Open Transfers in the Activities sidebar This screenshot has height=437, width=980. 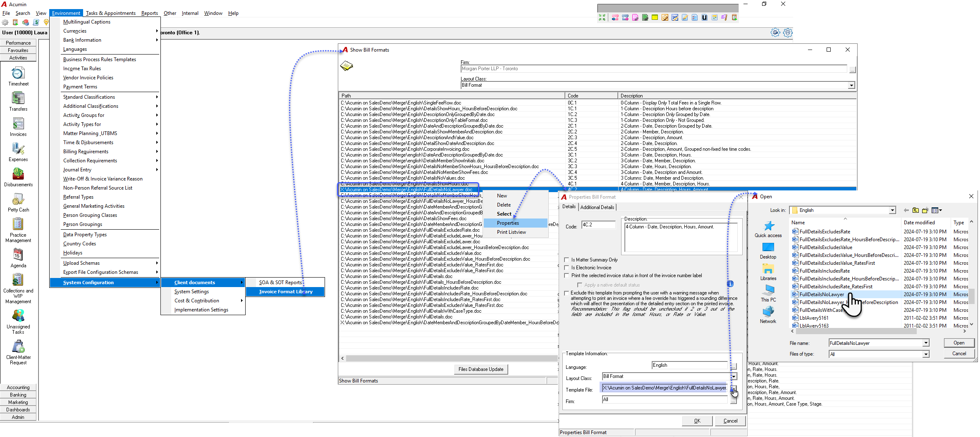coord(18,98)
